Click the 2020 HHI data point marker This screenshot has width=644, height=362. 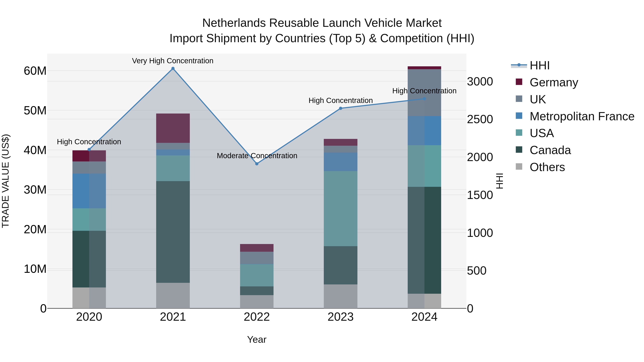point(89,150)
